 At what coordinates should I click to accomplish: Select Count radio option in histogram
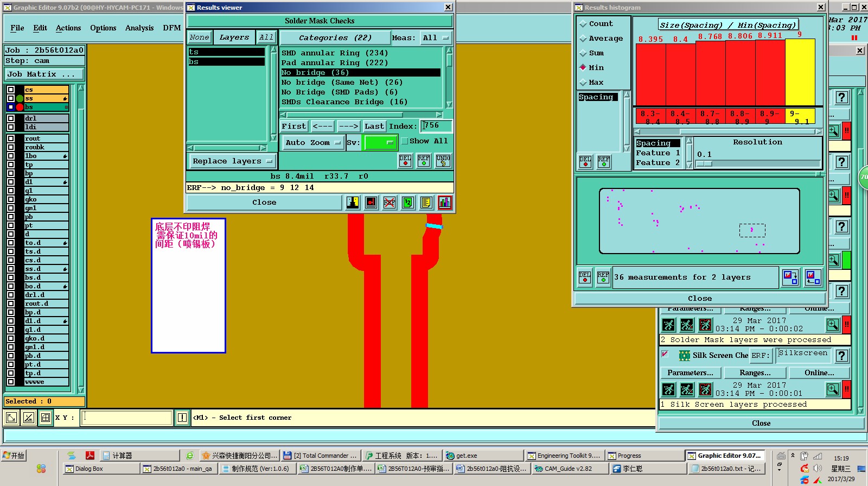pyautogui.click(x=583, y=24)
